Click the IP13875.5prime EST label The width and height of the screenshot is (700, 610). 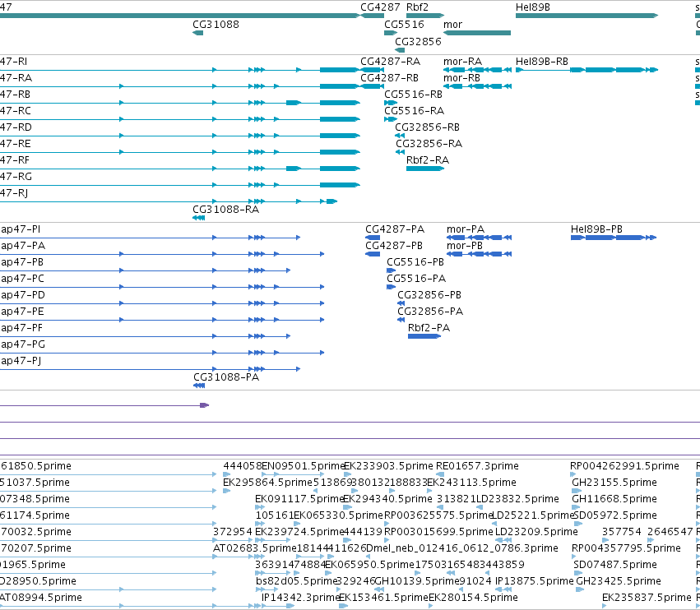click(535, 581)
